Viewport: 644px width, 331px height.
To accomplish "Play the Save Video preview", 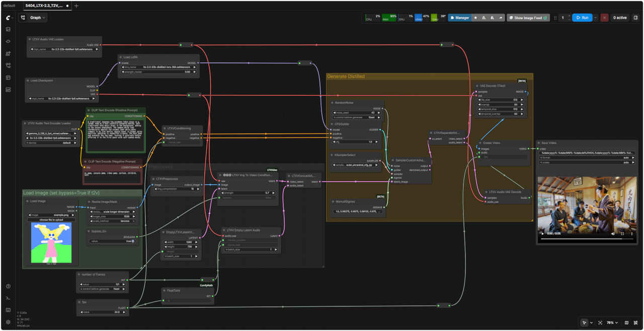I will (542, 234).
